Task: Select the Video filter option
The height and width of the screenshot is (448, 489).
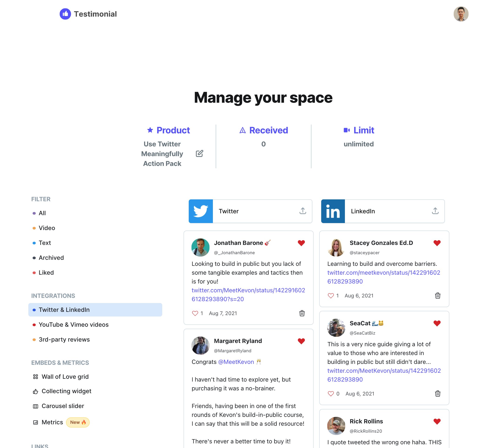Action: 47,227
